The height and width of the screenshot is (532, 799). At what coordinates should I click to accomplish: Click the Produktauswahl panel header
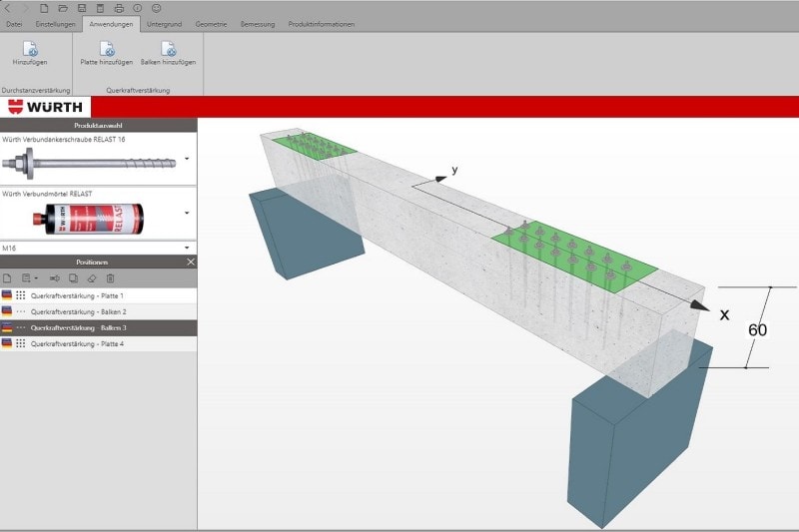(98, 125)
